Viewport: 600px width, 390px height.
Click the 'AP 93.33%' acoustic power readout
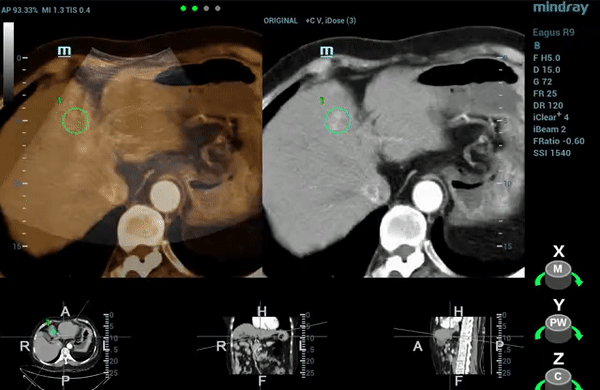(x=20, y=10)
